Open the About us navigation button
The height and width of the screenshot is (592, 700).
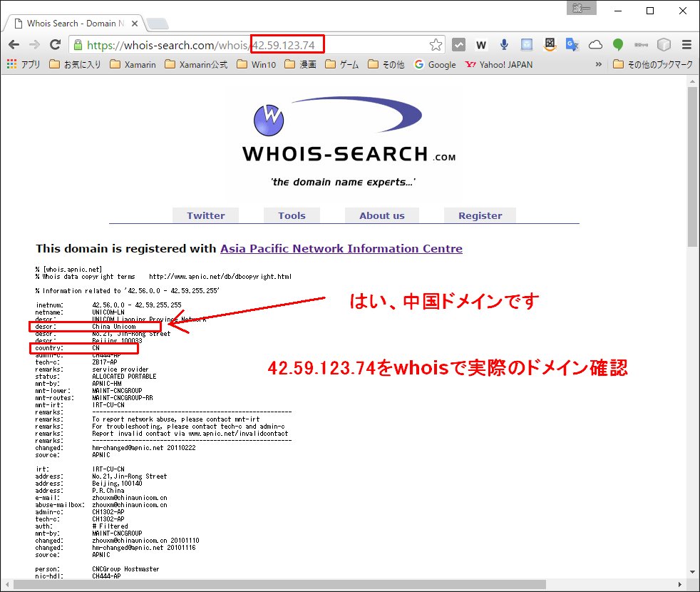(x=382, y=215)
